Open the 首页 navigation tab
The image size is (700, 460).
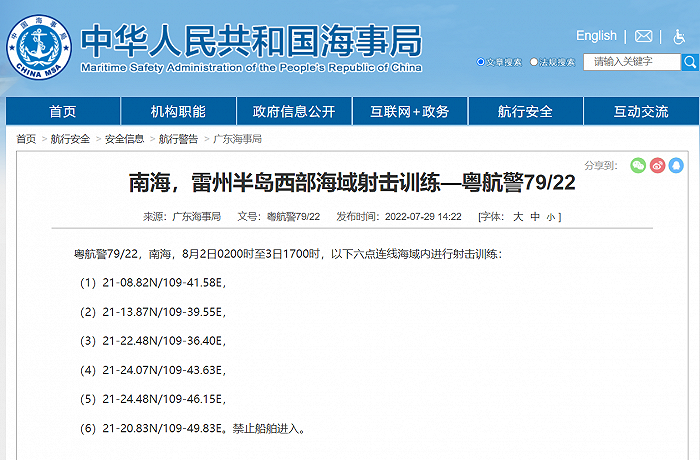pyautogui.click(x=63, y=111)
